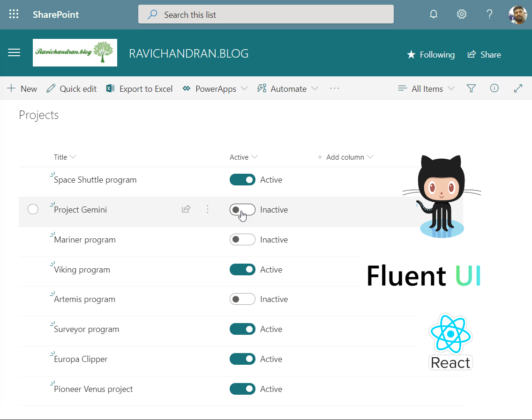The height and width of the screenshot is (420, 532).
Task: Activate the Artemis program toggle
Action: click(x=242, y=299)
